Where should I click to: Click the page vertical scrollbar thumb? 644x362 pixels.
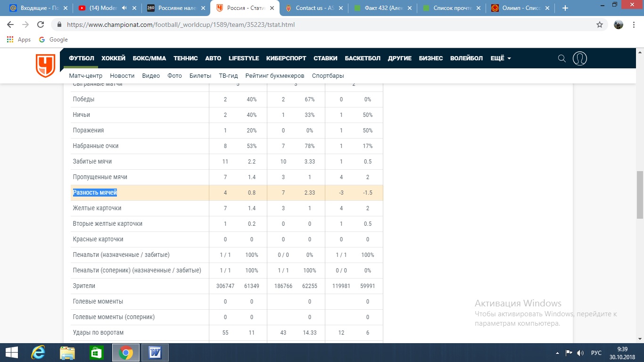(x=640, y=195)
